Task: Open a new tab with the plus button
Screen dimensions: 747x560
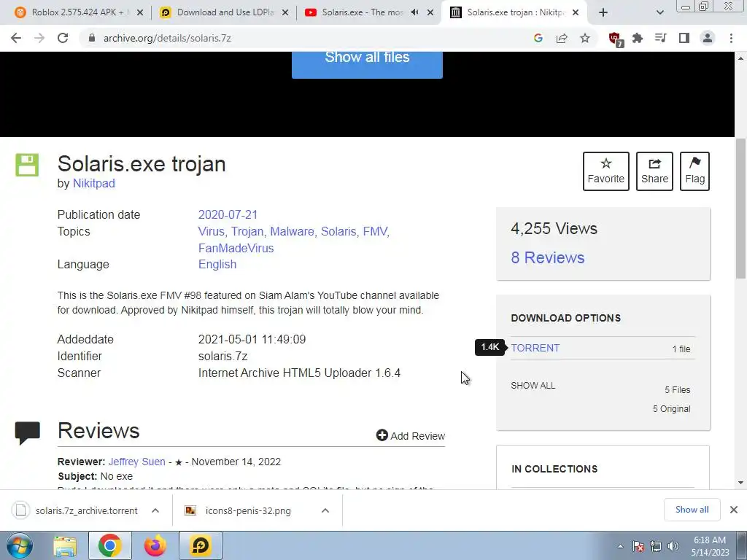Action: [603, 12]
